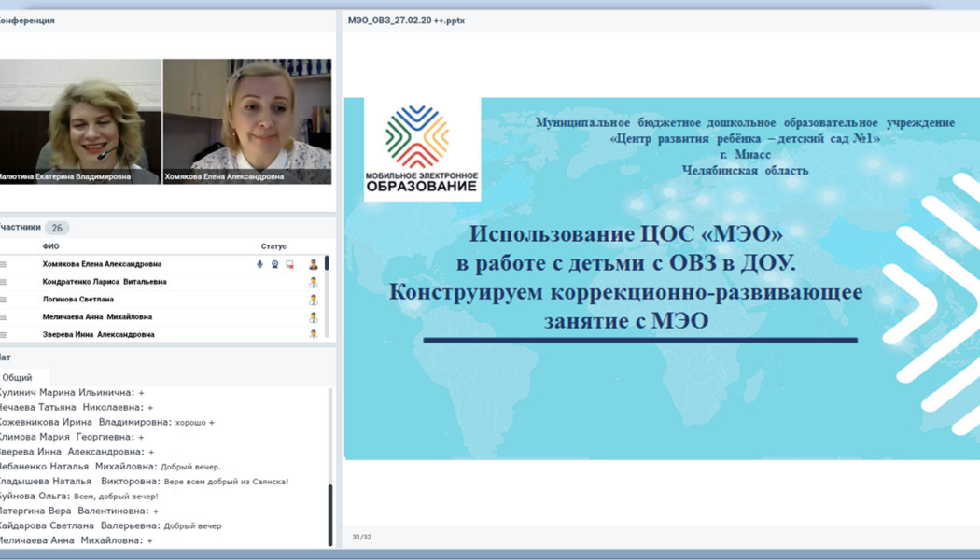
Task: Sort participants by ФИО column header
Action: coord(50,246)
